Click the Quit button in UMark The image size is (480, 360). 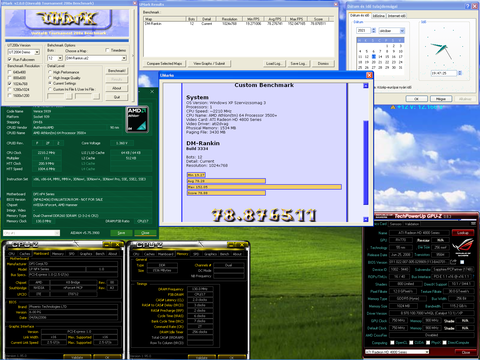[117, 97]
